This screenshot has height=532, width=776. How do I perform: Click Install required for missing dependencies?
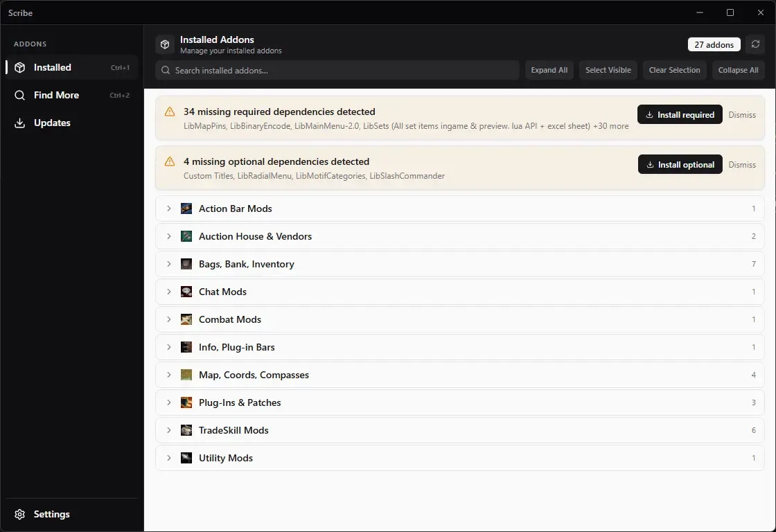[680, 114]
